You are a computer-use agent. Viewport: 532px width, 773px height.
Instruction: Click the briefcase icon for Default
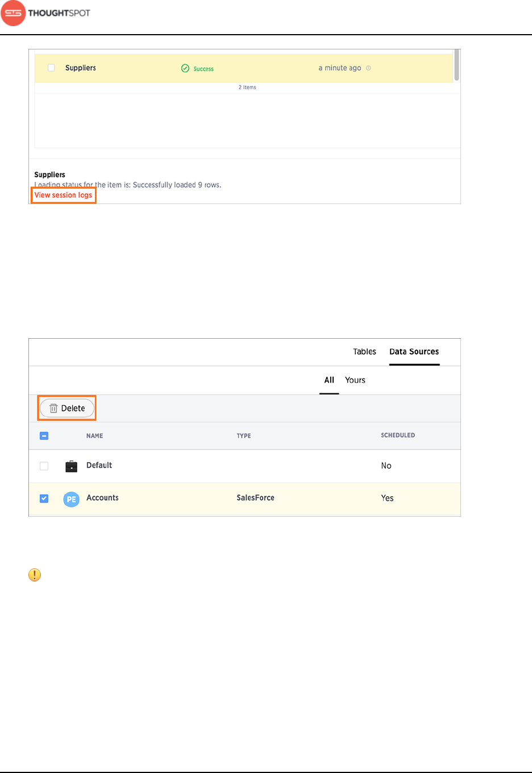point(71,466)
